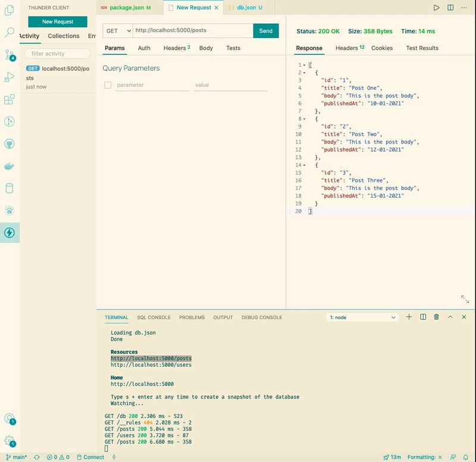Open the GitHub view in activity bar

(x=10, y=143)
